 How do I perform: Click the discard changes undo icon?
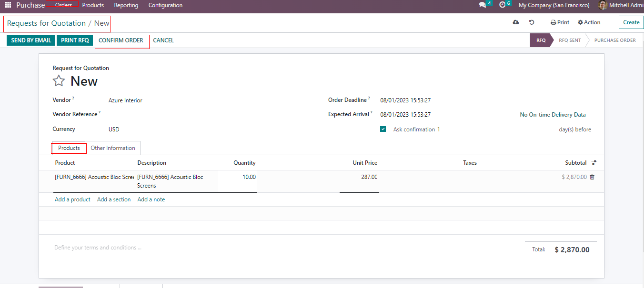point(532,22)
